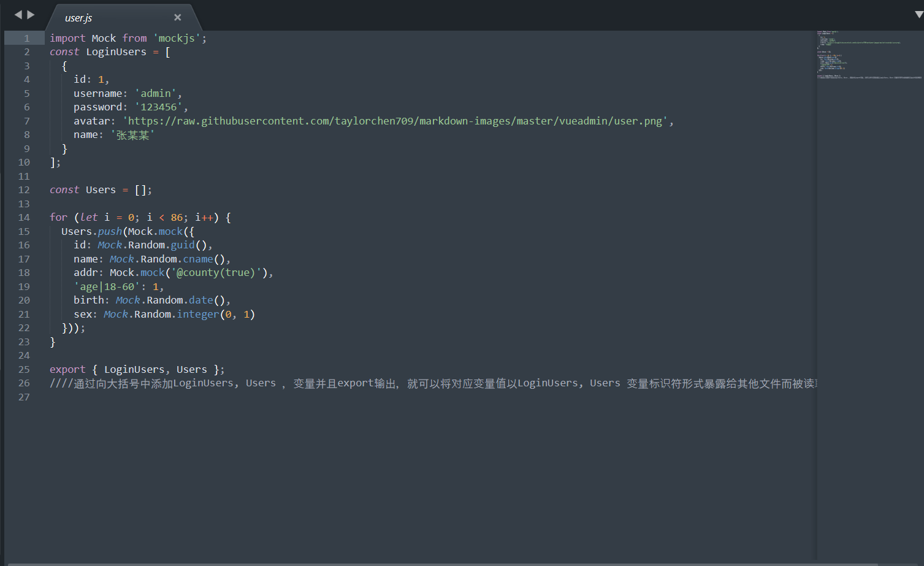The height and width of the screenshot is (566, 924).
Task: Open the tab list dropdown arrow
Action: 918,15
